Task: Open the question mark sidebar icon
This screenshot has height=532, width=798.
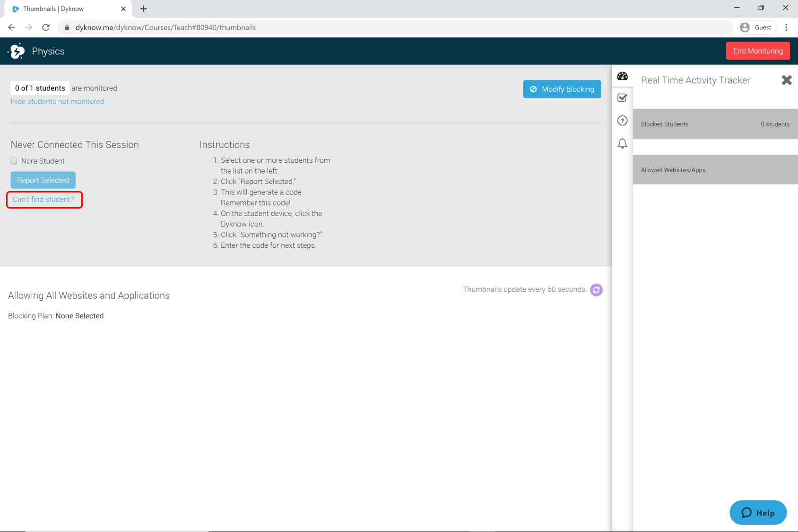Action: pyautogui.click(x=622, y=121)
